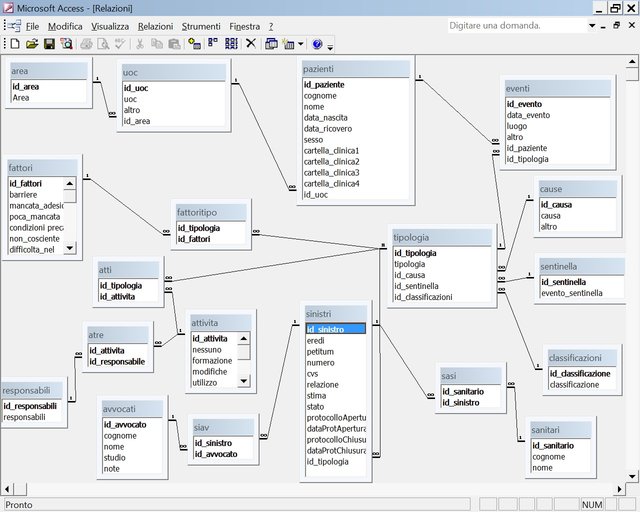The image size is (640, 512).
Task: Click the Show All Relationships icon
Action: 231,44
